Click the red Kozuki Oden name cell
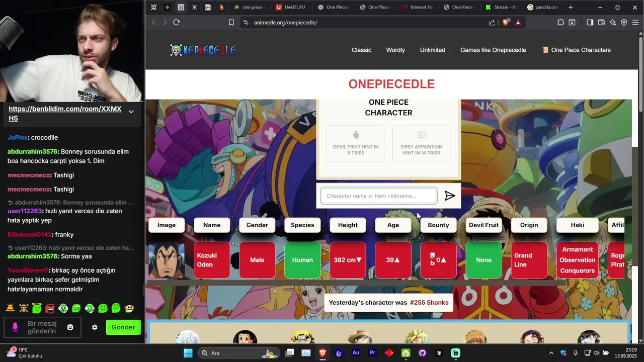 click(x=212, y=260)
